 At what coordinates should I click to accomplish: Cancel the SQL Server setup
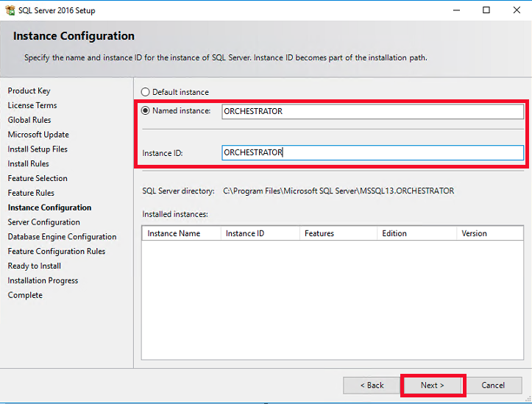(x=493, y=385)
